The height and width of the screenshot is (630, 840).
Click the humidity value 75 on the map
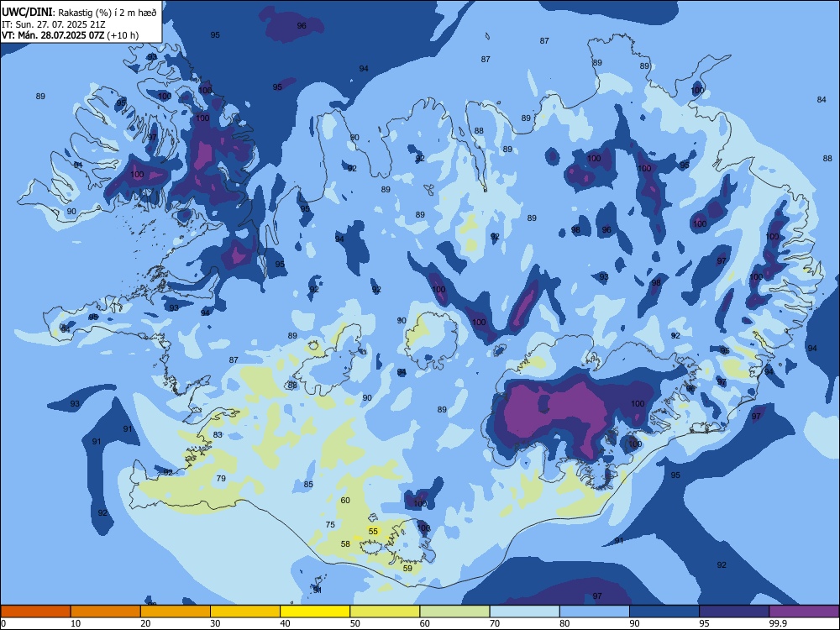tap(330, 524)
